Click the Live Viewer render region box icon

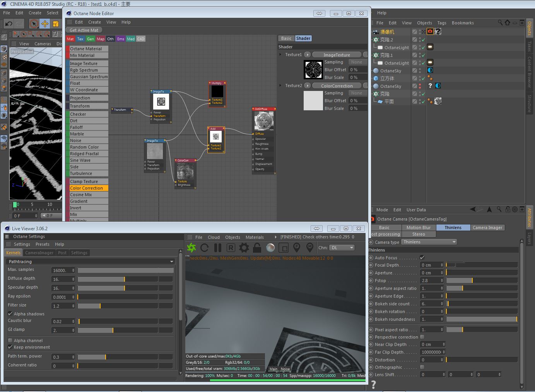284,248
